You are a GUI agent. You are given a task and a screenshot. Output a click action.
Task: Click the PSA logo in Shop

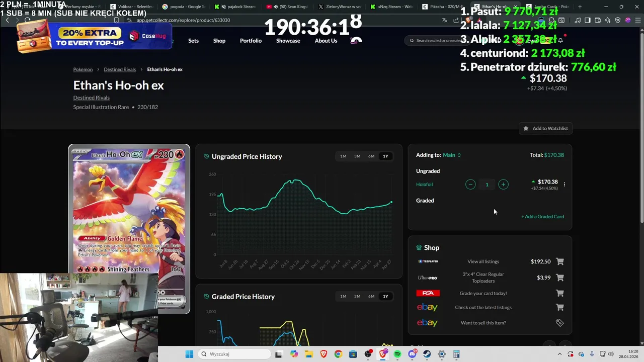coord(428,293)
